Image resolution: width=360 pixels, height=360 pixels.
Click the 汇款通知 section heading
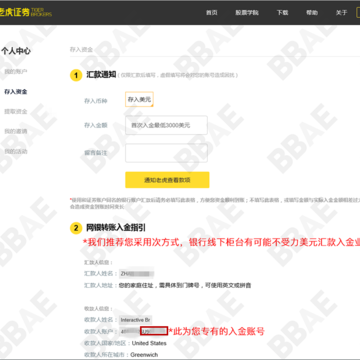(x=101, y=75)
